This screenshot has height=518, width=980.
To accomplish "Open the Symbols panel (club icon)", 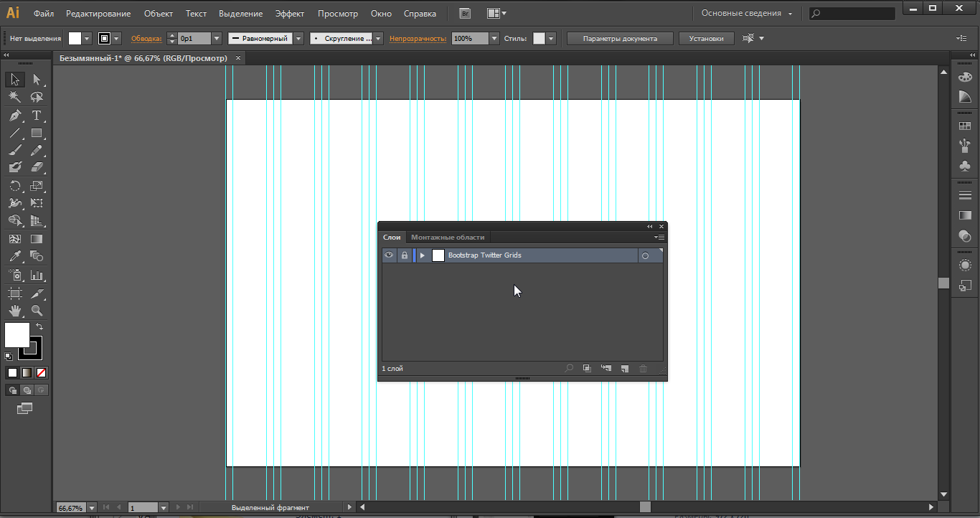I will click(965, 166).
